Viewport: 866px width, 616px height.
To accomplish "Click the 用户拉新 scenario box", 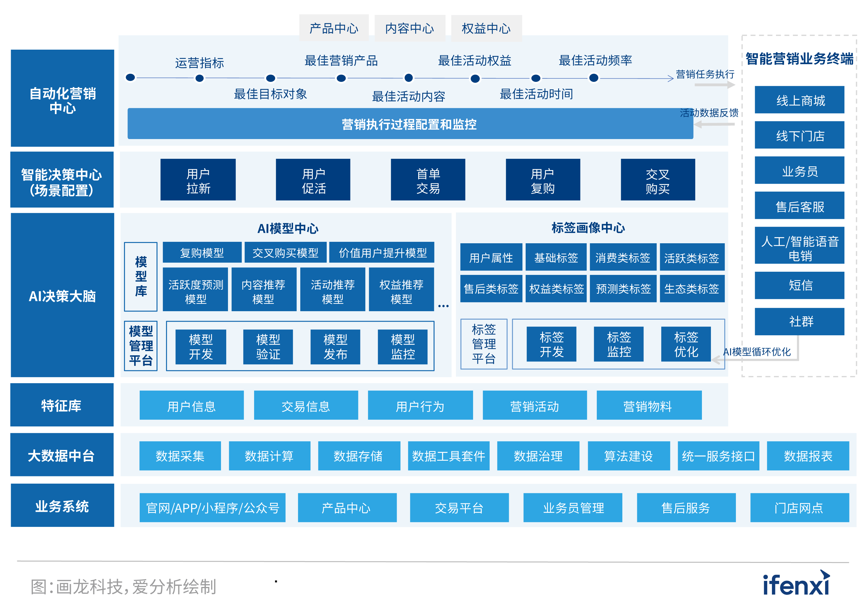I will coord(198,179).
